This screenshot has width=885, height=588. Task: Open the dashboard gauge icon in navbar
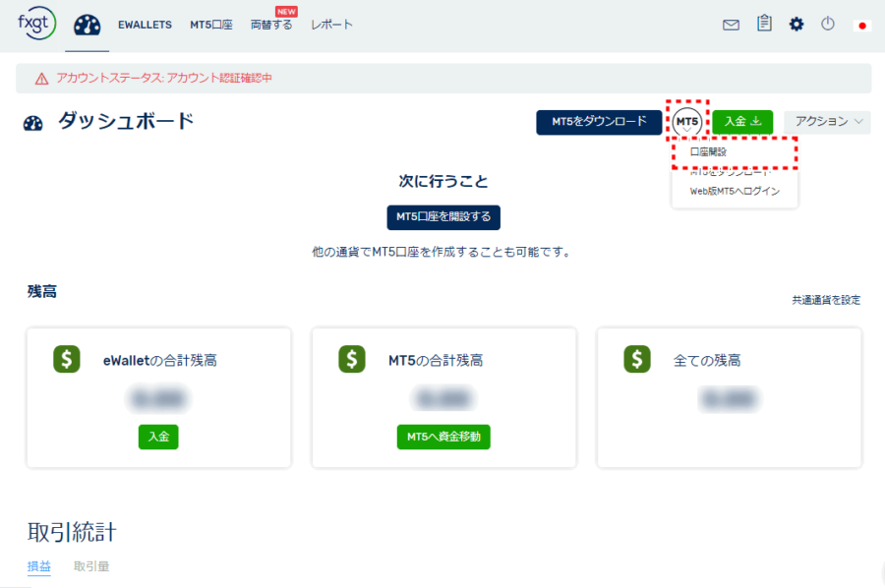point(87,26)
